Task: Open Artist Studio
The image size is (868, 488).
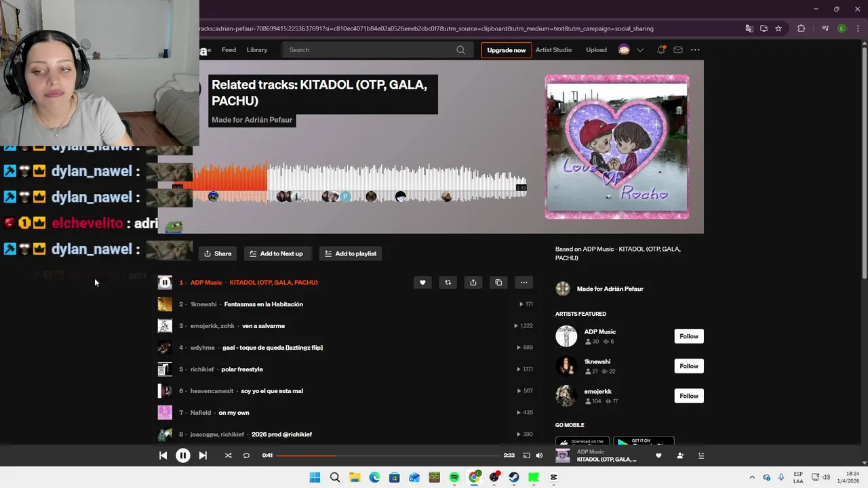Action: click(x=553, y=49)
